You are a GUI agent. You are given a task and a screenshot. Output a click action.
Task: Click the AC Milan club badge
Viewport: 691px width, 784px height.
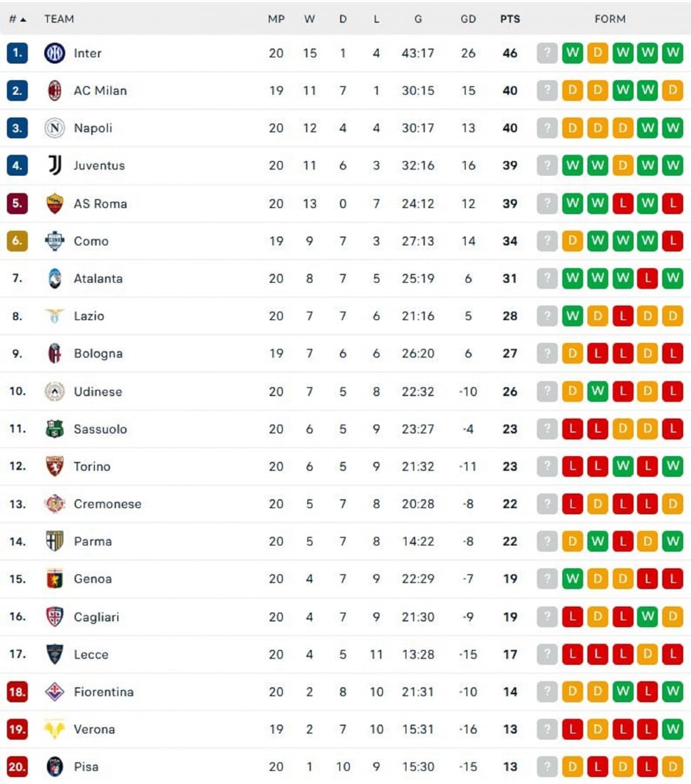click(x=55, y=91)
